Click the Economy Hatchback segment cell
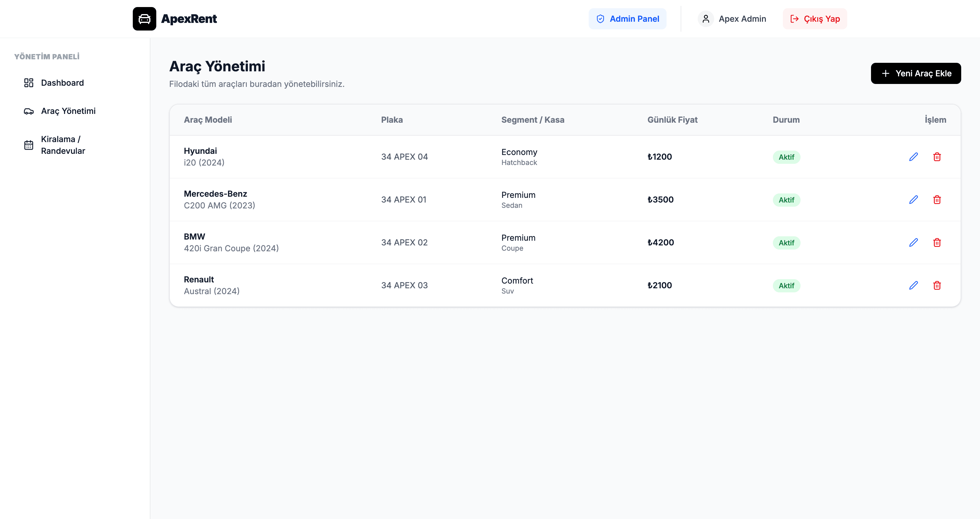980x519 pixels. tap(519, 157)
